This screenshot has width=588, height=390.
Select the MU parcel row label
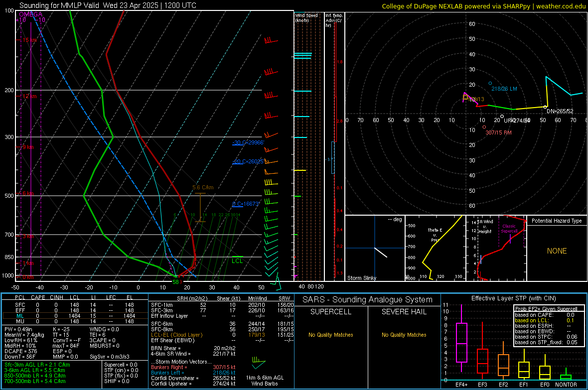tap(20, 321)
